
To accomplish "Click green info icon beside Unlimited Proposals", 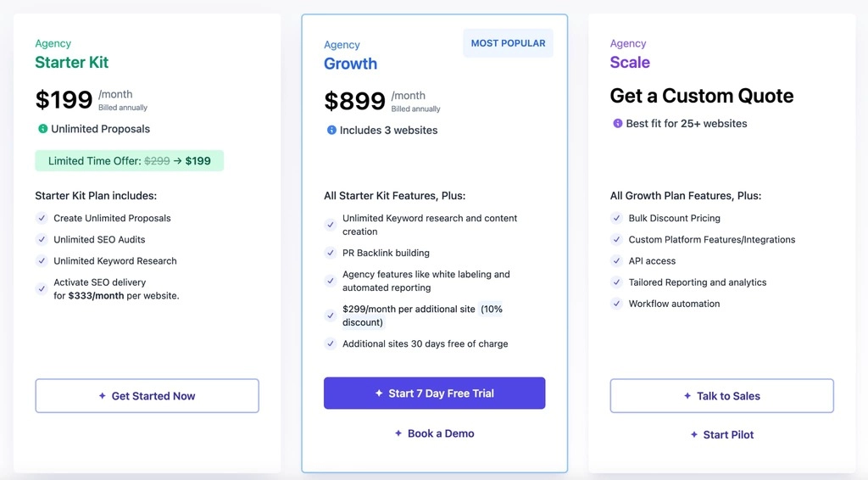I will pos(42,129).
